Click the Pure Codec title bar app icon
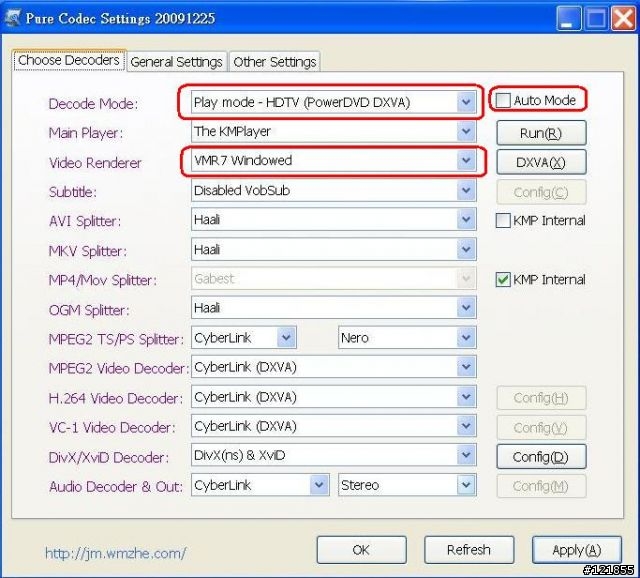 click(12, 18)
